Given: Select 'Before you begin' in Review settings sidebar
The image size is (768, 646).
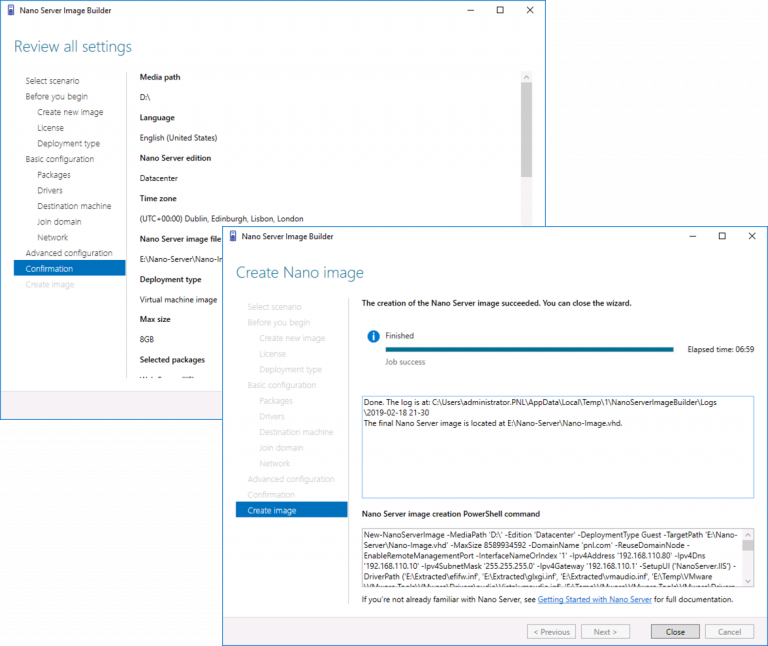Looking at the screenshot, I should (x=57, y=96).
